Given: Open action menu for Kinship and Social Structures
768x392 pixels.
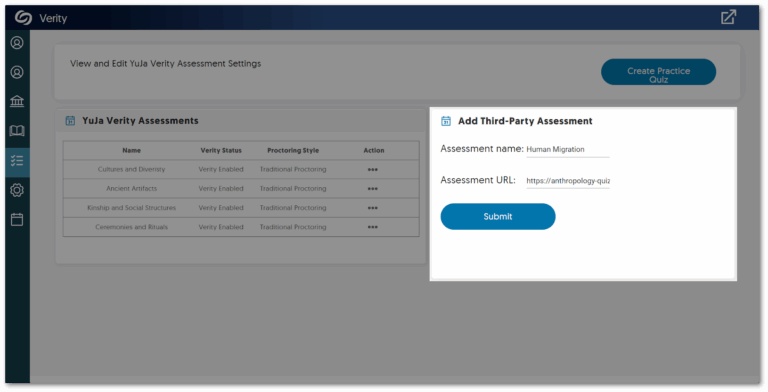Looking at the screenshot, I should click(x=373, y=208).
